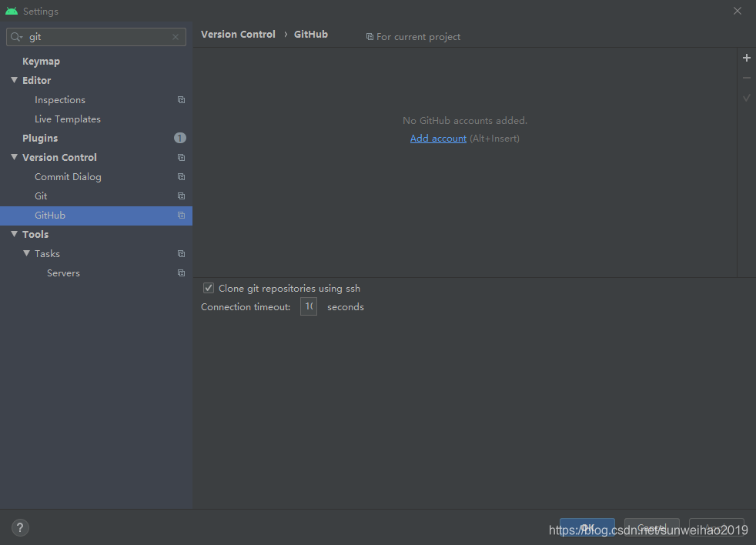Open the Keymap settings page
Viewport: 756px width, 545px height.
click(41, 62)
